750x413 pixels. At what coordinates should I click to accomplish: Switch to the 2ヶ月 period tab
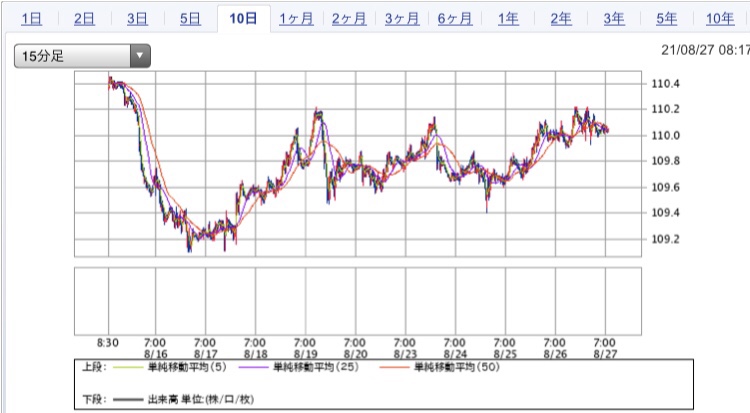coord(349,19)
